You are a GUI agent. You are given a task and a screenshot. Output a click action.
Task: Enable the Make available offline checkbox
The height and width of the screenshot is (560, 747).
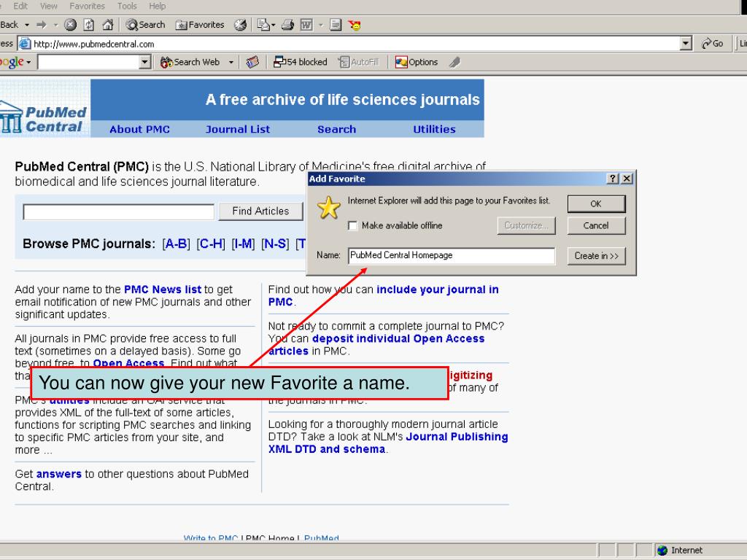click(x=353, y=226)
